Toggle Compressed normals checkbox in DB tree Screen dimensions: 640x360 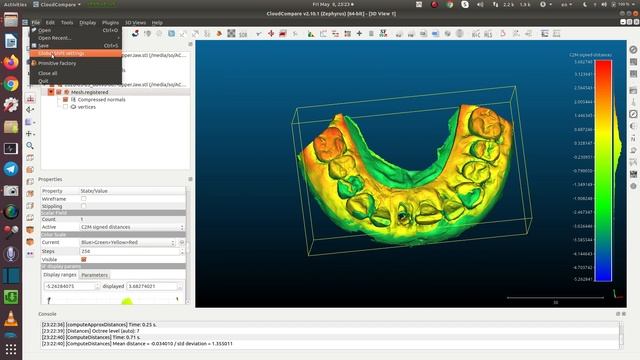[65, 100]
